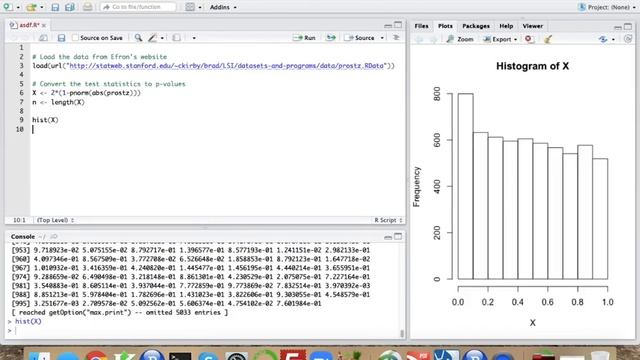Maximize the source editor pane
This screenshot has width=640, height=360.
[398, 25]
